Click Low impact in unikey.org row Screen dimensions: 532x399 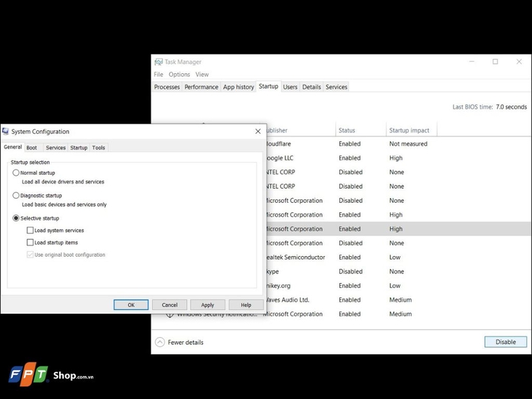tap(395, 286)
